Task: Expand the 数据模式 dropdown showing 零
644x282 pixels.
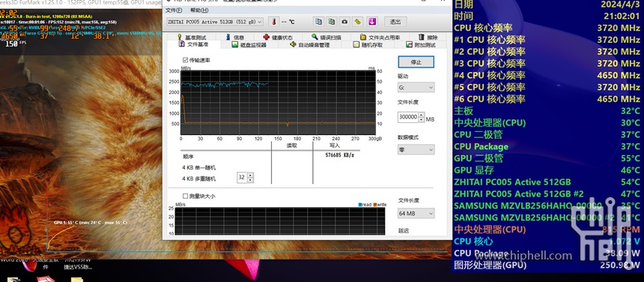Action: pos(416,150)
